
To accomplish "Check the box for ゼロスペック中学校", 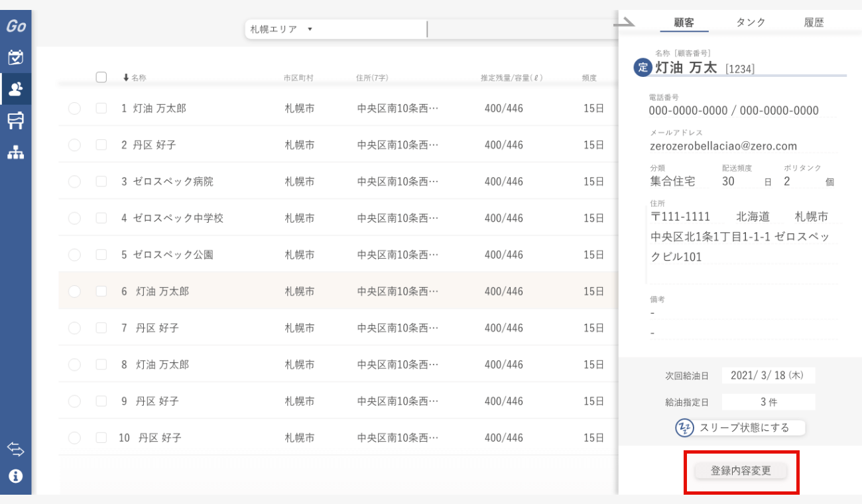I will point(101,218).
